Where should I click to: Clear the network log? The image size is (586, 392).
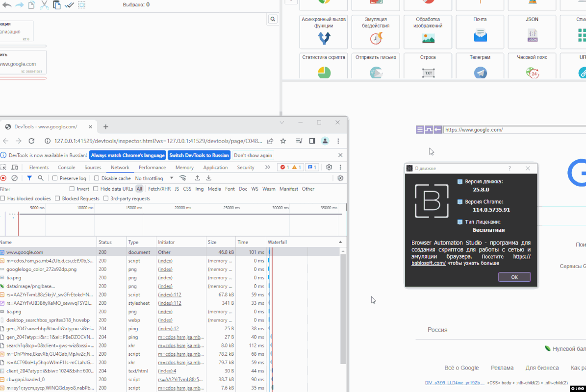coord(15,178)
